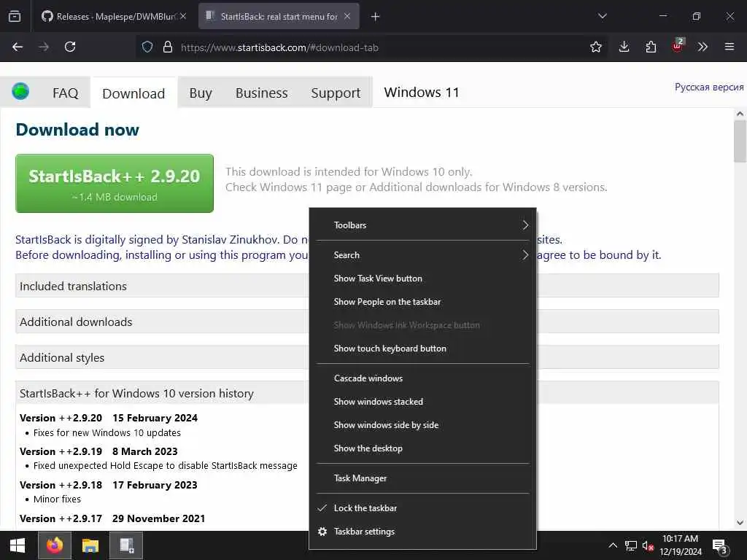Screen dimensions: 747x560
Task: Open the extensions puzzle icon
Action: pos(651,47)
